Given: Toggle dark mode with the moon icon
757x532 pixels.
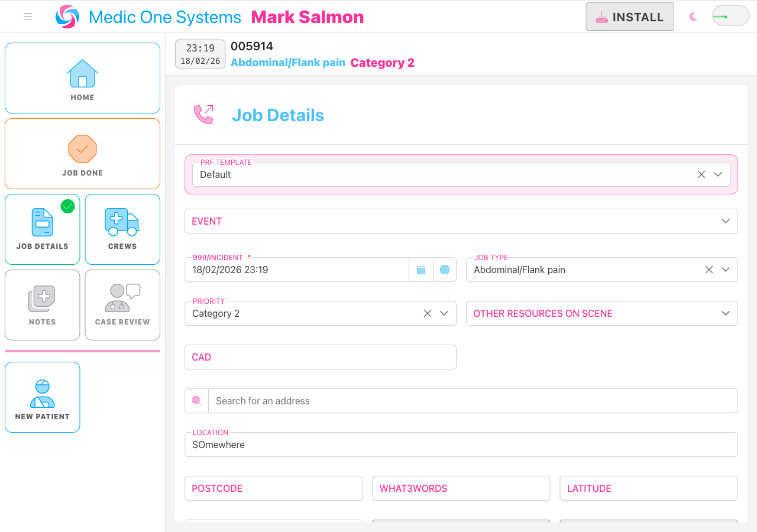Looking at the screenshot, I should (693, 17).
